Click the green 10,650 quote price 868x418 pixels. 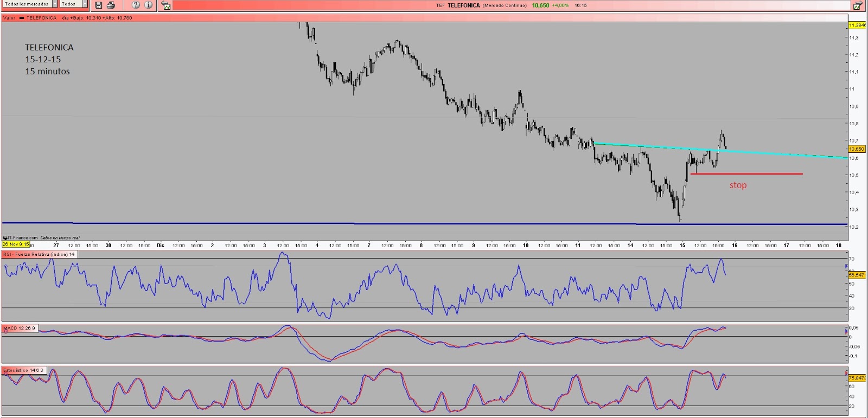click(540, 5)
